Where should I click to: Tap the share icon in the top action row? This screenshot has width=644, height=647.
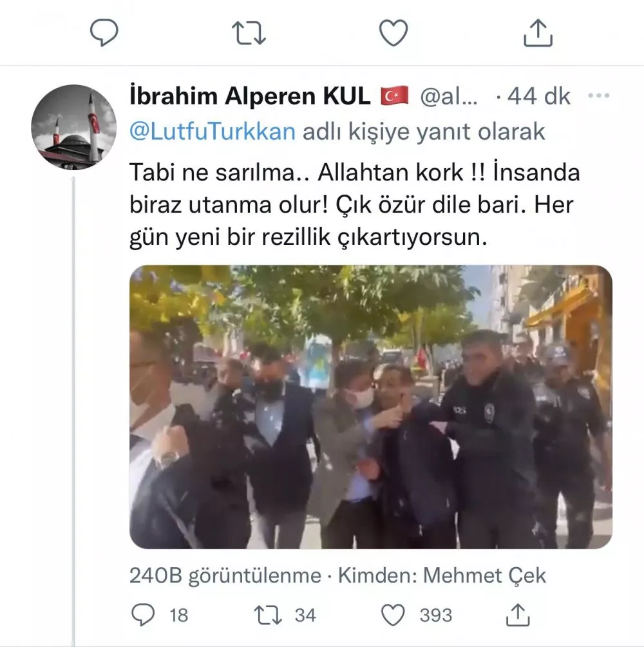click(x=538, y=33)
